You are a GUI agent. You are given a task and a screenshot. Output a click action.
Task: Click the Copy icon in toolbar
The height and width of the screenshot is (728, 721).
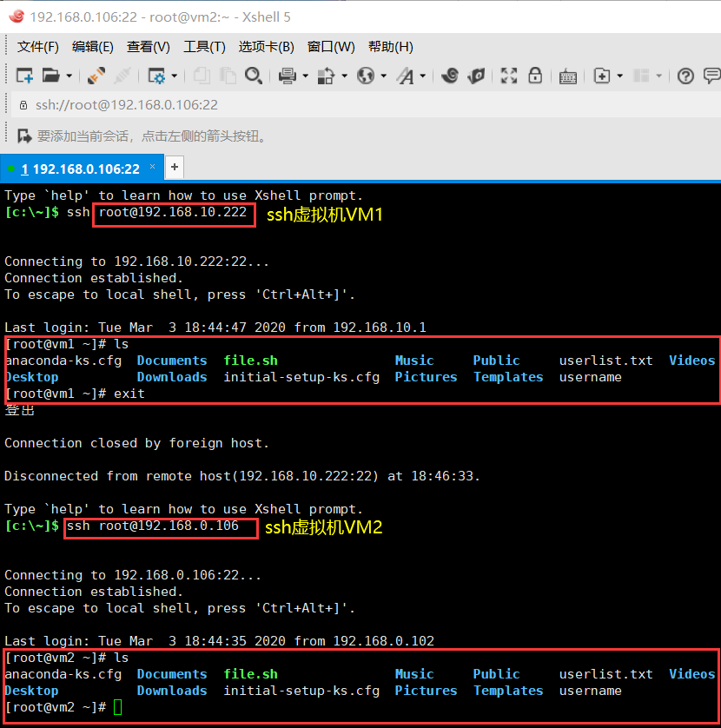pyautogui.click(x=202, y=76)
